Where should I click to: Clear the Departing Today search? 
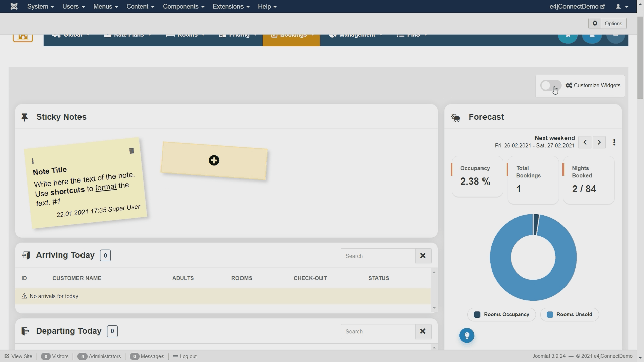[423, 331]
